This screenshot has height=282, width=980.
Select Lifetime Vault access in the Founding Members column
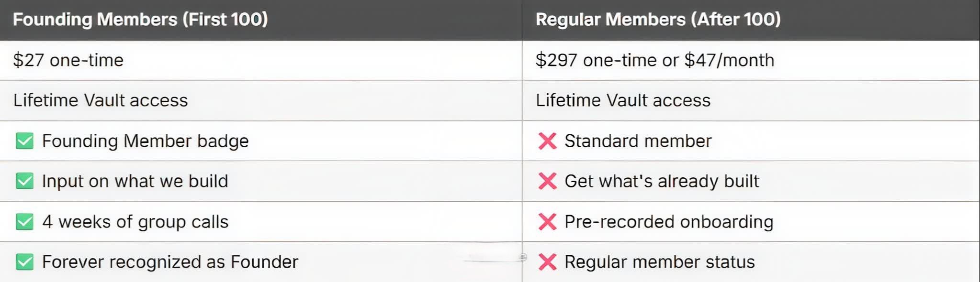coord(101,100)
